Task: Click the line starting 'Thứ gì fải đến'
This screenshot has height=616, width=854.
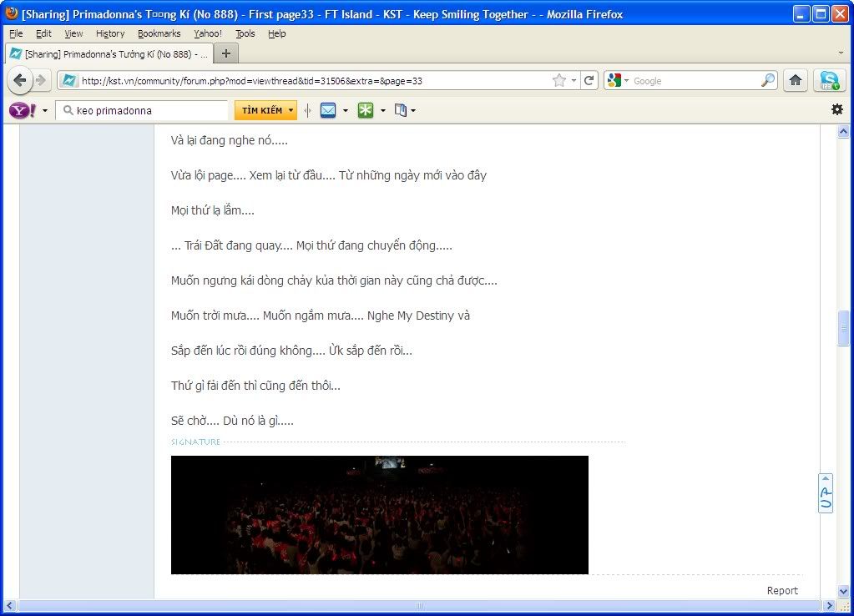Action: click(x=255, y=386)
